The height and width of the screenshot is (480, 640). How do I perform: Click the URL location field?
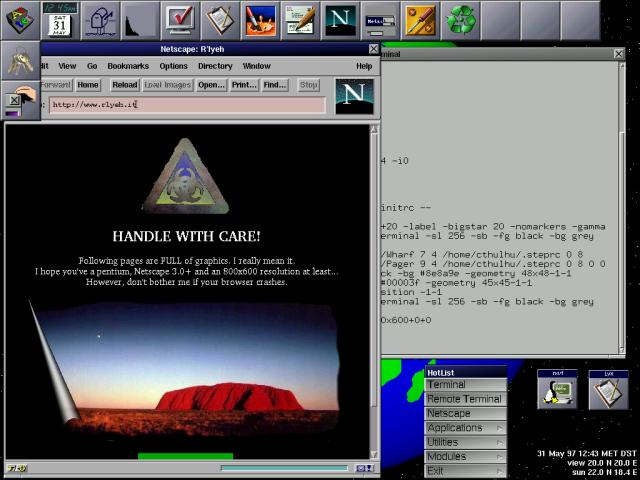[187, 104]
